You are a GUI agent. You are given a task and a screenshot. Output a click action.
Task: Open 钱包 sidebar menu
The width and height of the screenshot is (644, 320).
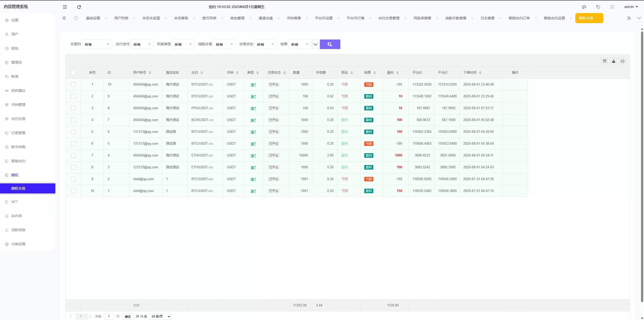point(28,48)
